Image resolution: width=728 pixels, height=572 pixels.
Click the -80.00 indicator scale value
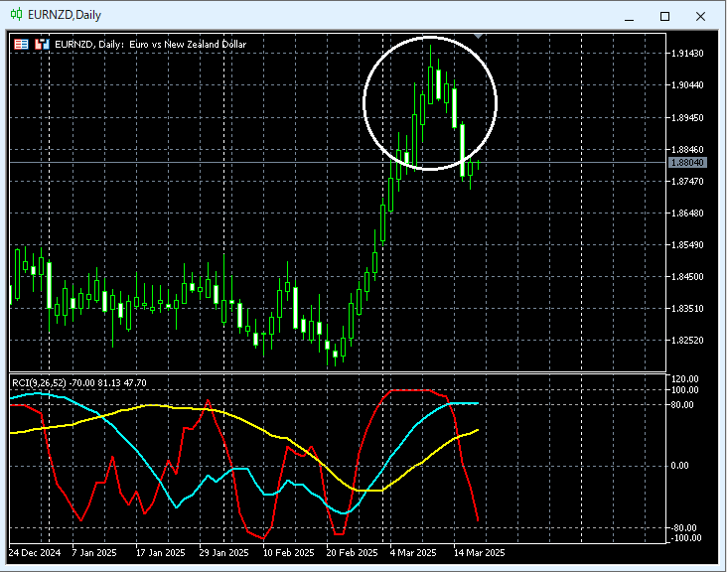click(684, 528)
